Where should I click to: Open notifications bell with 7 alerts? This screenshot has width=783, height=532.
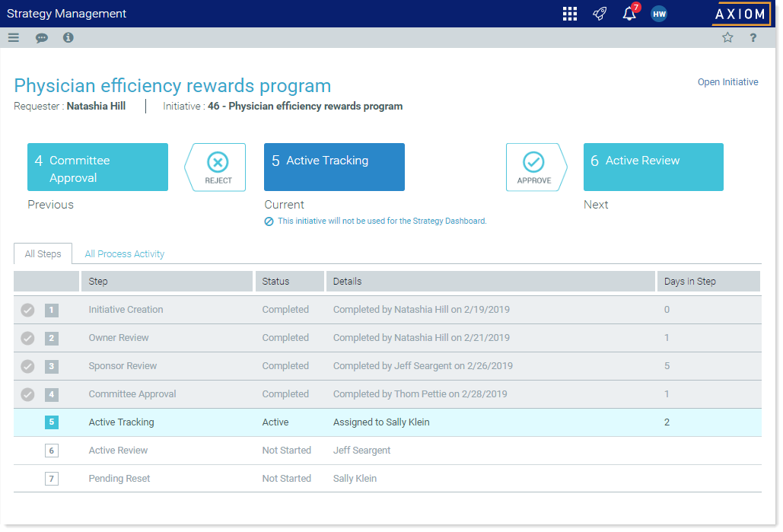pyautogui.click(x=629, y=14)
